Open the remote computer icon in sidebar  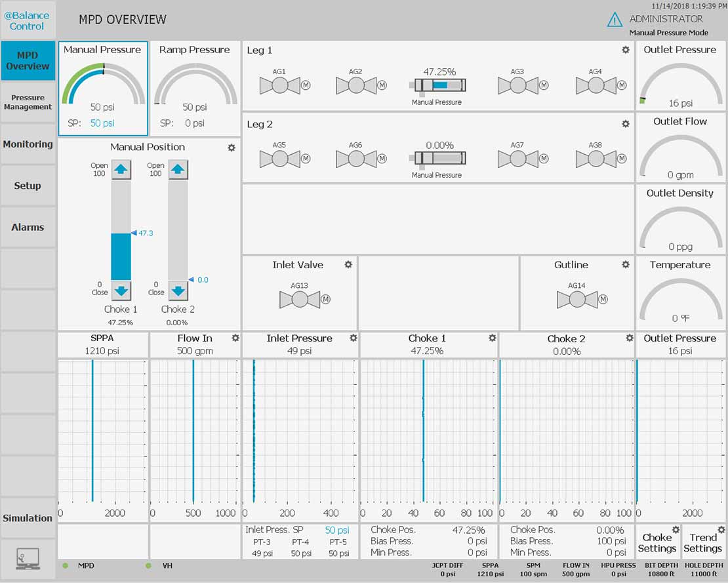(x=28, y=559)
